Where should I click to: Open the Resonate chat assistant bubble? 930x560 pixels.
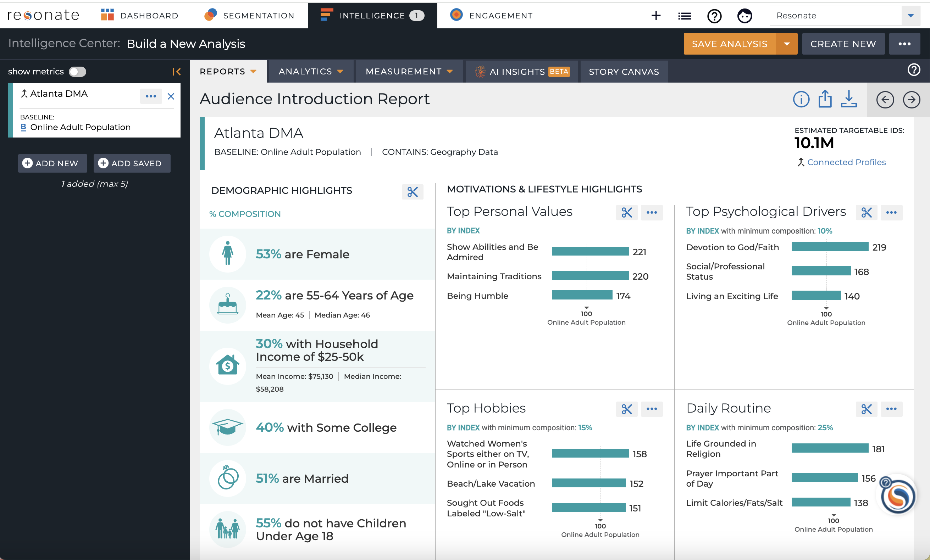898,495
